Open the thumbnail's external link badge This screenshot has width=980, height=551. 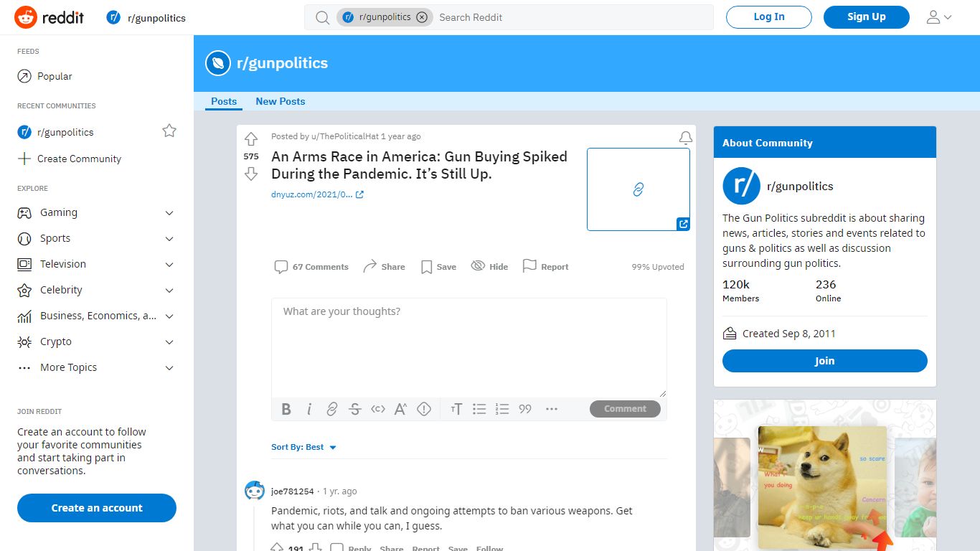pos(683,224)
